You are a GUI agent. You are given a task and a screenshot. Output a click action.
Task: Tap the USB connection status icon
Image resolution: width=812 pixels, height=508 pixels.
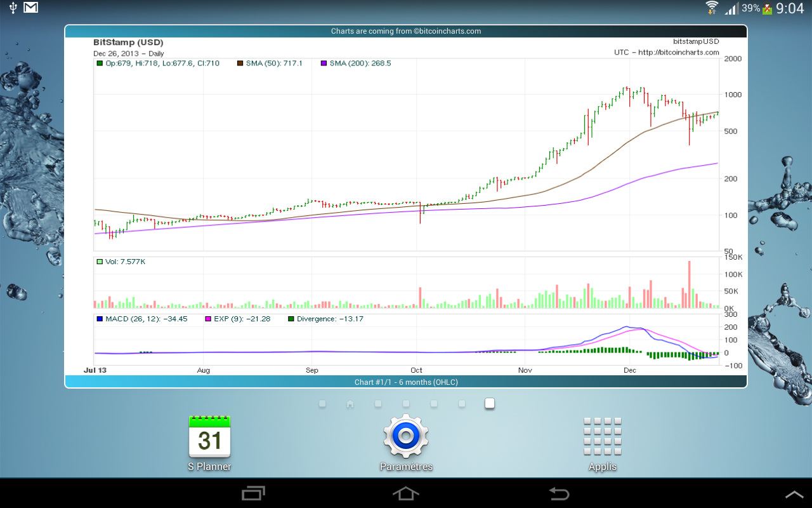tap(12, 8)
